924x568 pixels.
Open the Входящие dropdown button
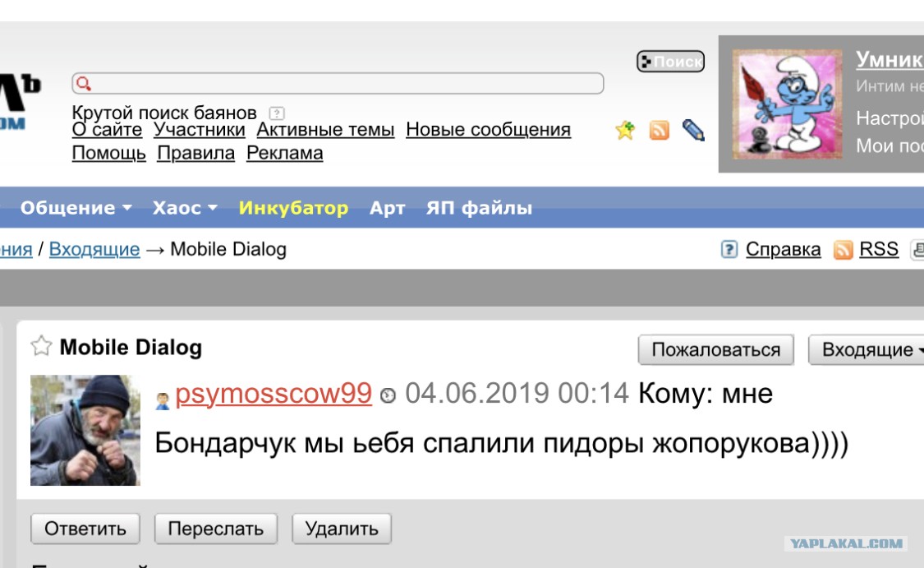point(867,350)
